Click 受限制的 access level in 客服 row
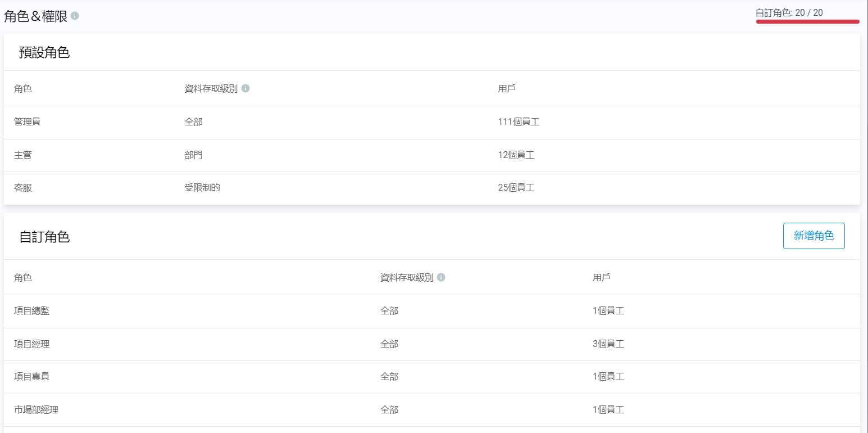The width and height of the screenshot is (868, 433). [x=202, y=187]
